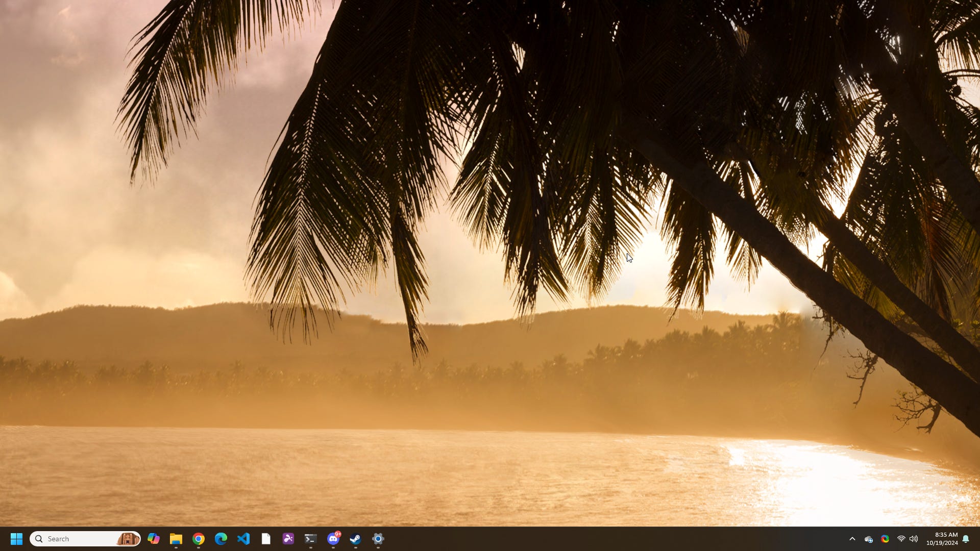
Task: Open File Explorer
Action: coord(177,539)
